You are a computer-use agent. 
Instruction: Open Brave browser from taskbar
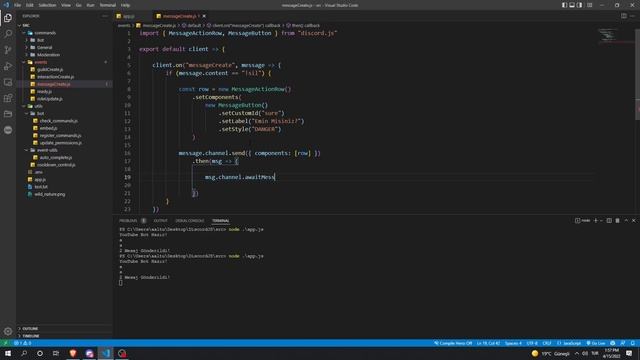(73, 353)
